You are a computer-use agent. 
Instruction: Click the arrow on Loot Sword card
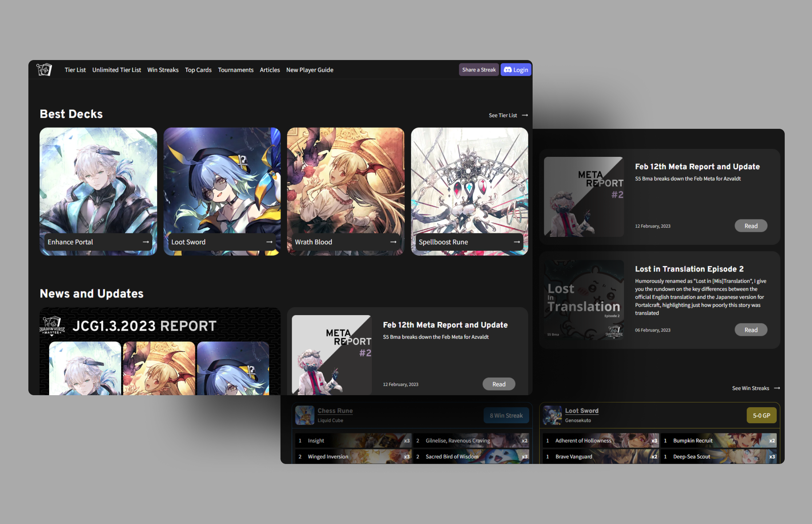269,242
